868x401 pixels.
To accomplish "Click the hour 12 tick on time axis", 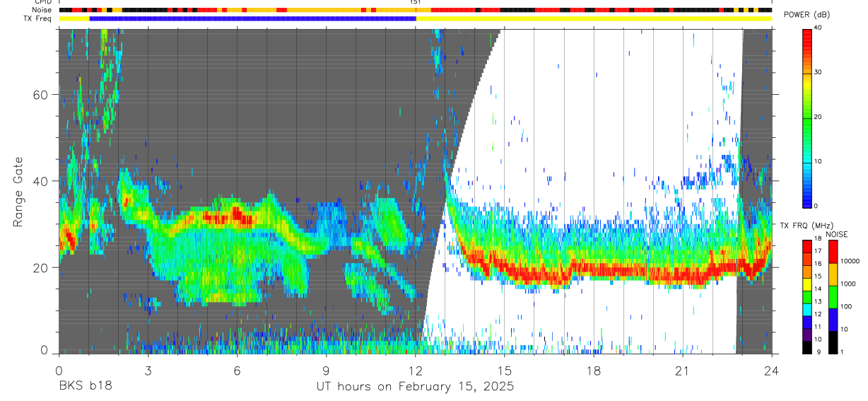I will pos(415,370).
